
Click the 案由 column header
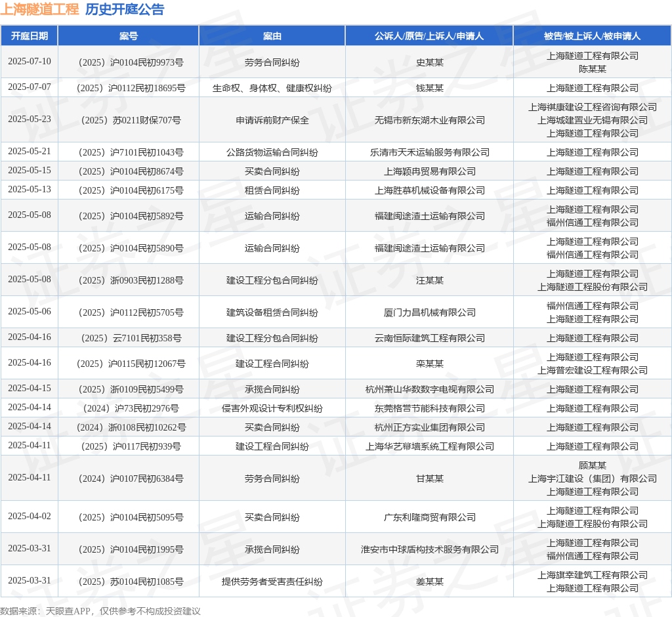(272, 36)
